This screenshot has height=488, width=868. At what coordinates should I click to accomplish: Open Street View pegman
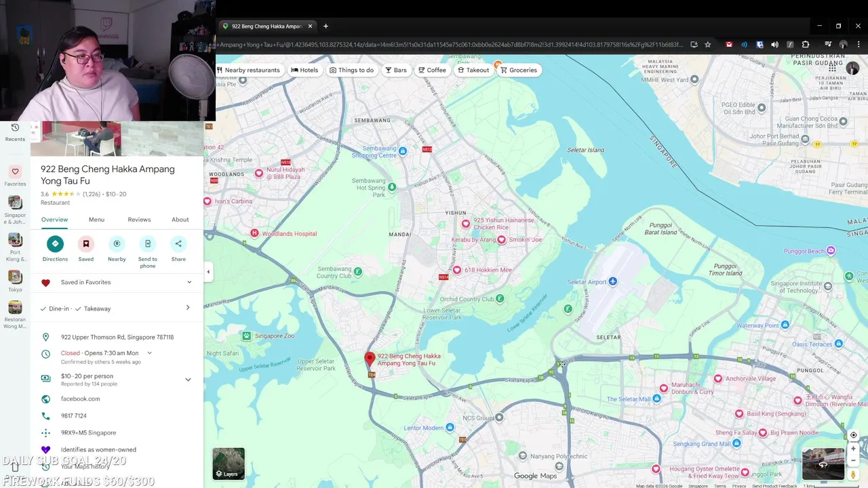(x=853, y=475)
